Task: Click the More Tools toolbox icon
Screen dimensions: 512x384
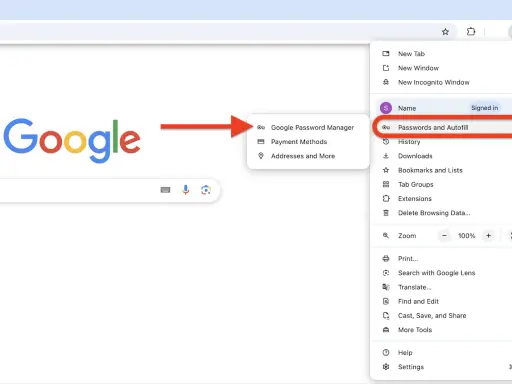Action: tap(386, 330)
